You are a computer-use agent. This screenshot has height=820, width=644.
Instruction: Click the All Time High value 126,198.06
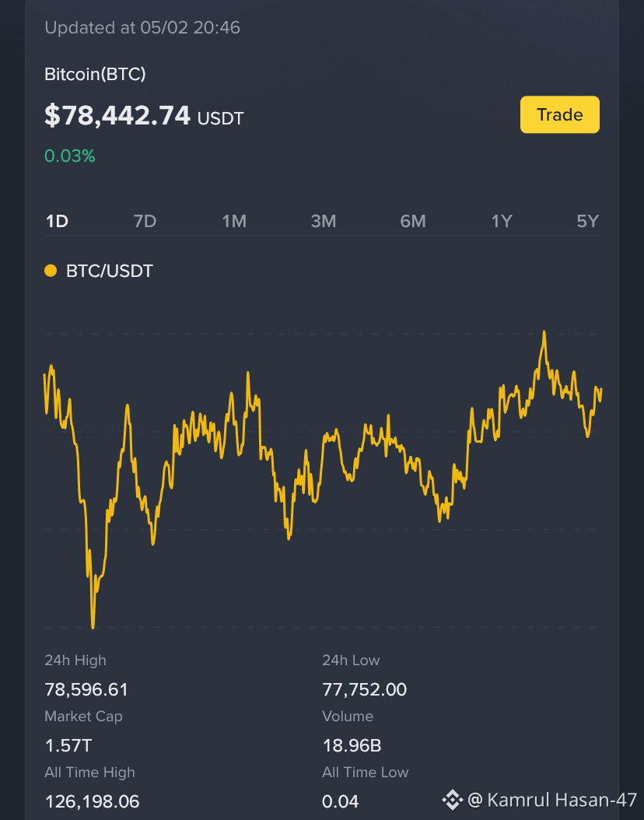(92, 801)
